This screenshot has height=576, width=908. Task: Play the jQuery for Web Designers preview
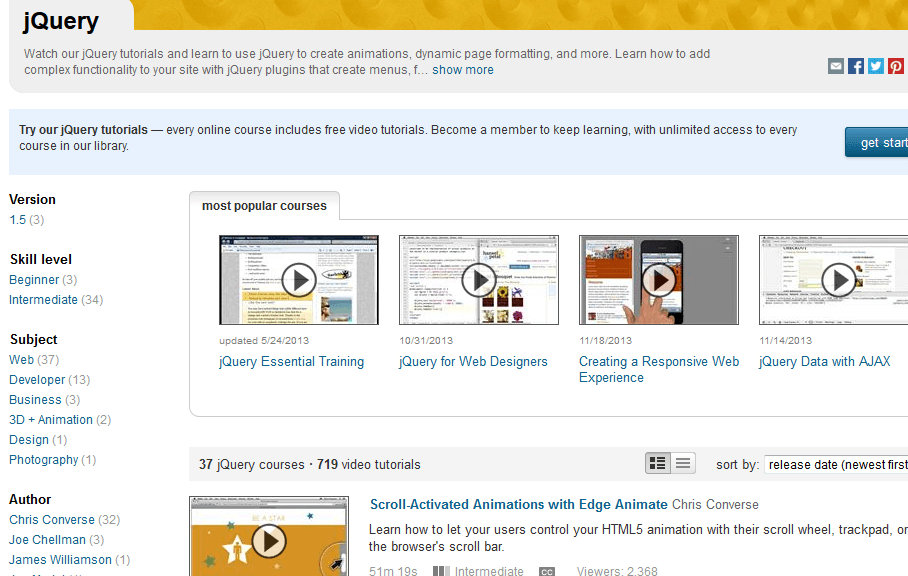[x=479, y=280]
